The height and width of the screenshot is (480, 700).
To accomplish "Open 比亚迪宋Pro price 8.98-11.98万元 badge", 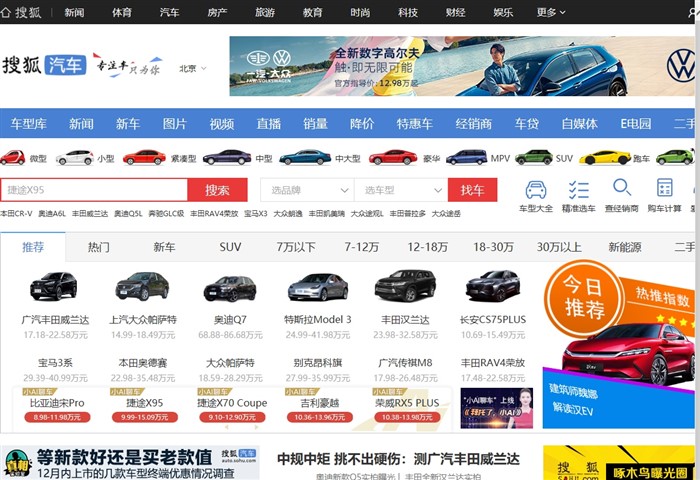I will click(57, 417).
